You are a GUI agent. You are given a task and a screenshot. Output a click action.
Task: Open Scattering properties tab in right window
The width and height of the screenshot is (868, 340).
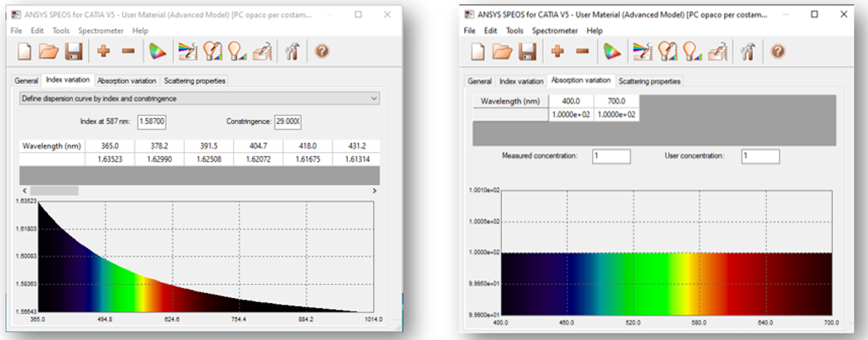coord(649,82)
